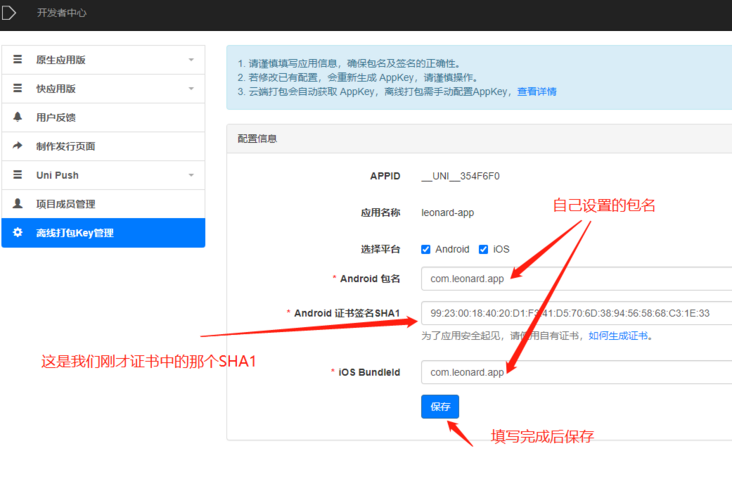Viewport: 732px width, 477px height.
Task: Click the blue 保存 button
Action: point(440,407)
